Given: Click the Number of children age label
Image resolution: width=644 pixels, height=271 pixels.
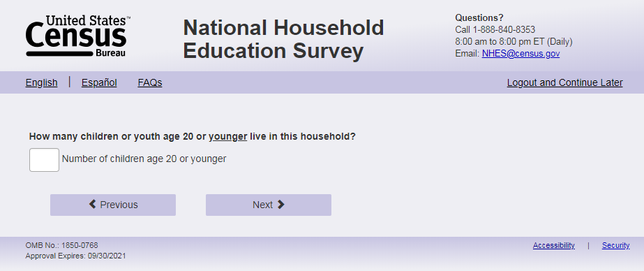Looking at the screenshot, I should point(144,159).
